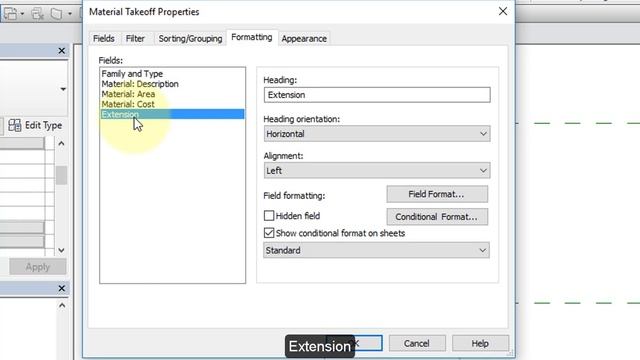Click the close inactive views toolbar icon
Screen dimensions: 640x360
(x=38, y=13)
